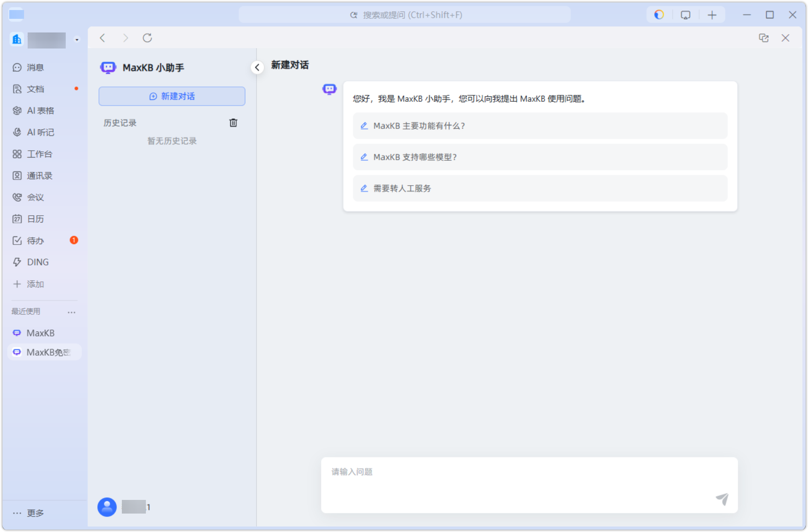Click the screen-cast monitor icon in title bar
The height and width of the screenshot is (532, 808).
pyautogui.click(x=685, y=15)
